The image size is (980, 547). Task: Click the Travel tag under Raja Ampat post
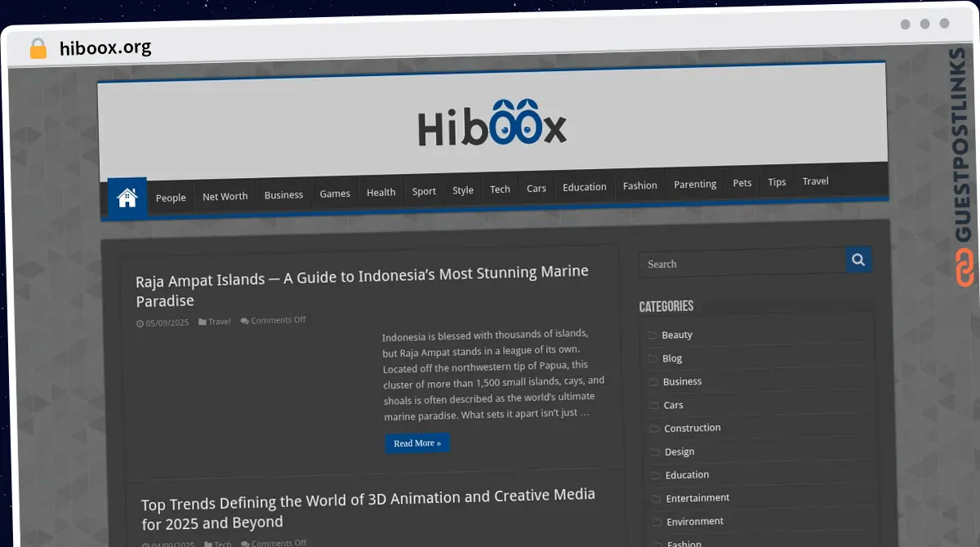[x=219, y=322]
